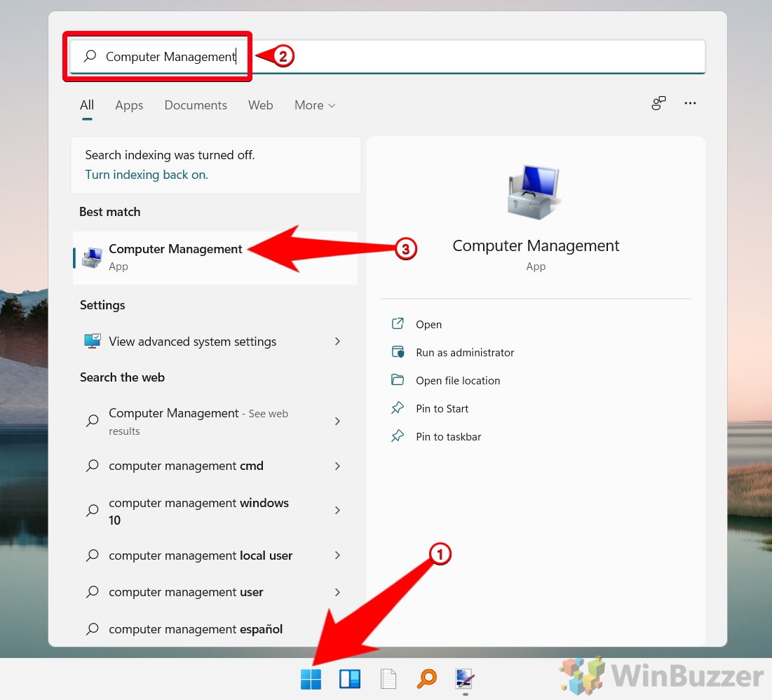
Task: Open the blank document icon on taskbar
Action: click(x=388, y=679)
